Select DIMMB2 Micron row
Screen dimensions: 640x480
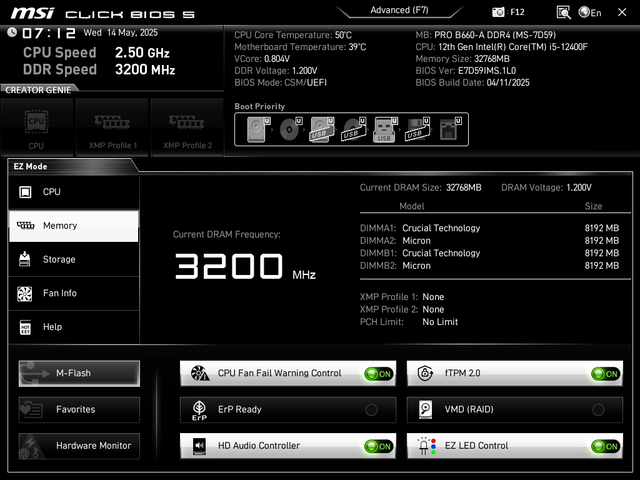pos(489,266)
